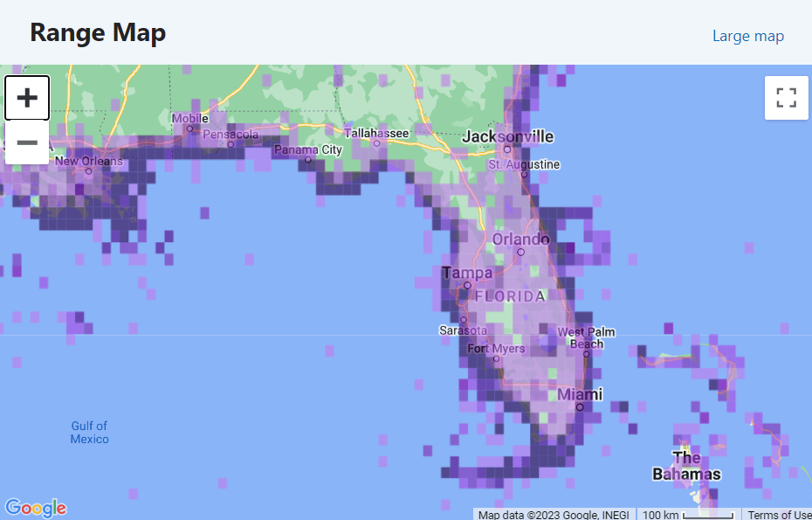This screenshot has height=520, width=812.
Task: Open the Large map link
Action: coord(747,37)
